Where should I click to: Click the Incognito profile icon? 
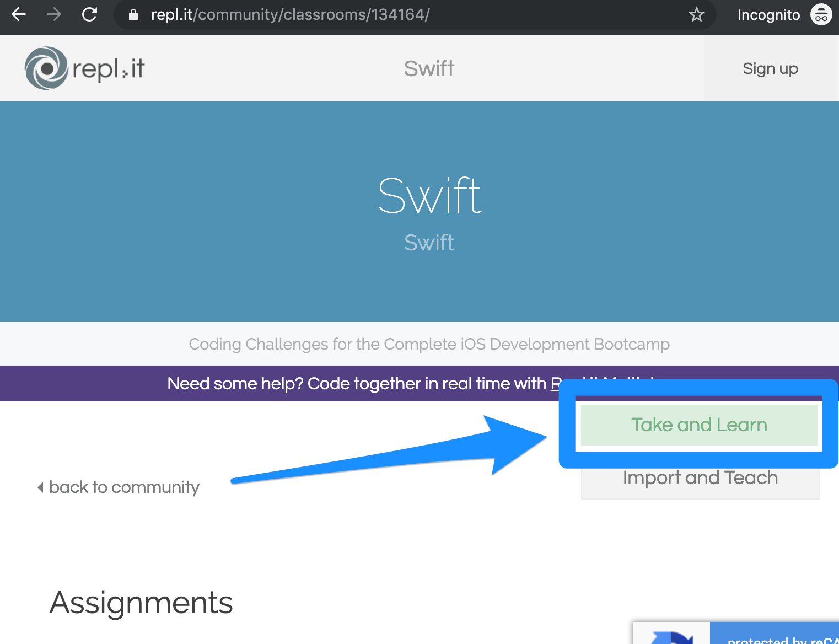pyautogui.click(x=821, y=15)
